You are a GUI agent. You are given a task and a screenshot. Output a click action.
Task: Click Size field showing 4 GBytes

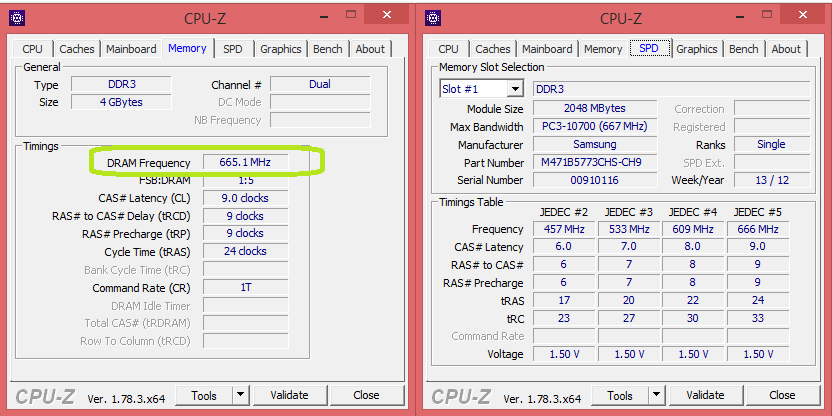(x=122, y=102)
